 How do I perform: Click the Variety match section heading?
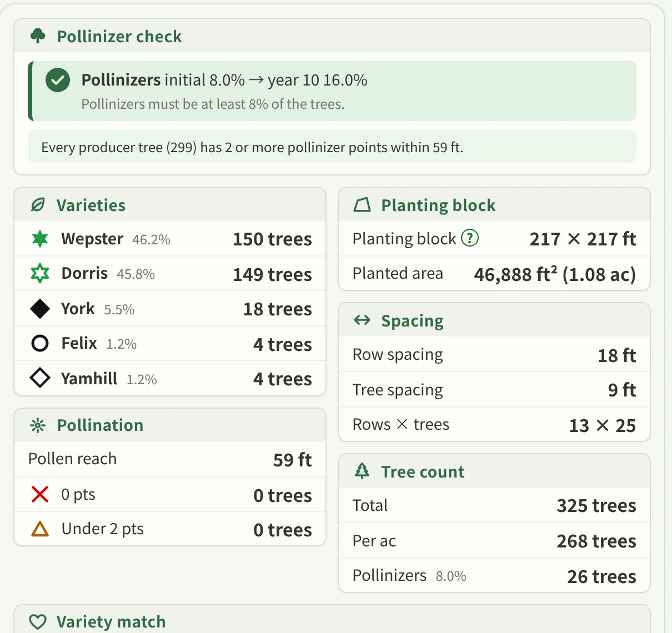(111, 622)
